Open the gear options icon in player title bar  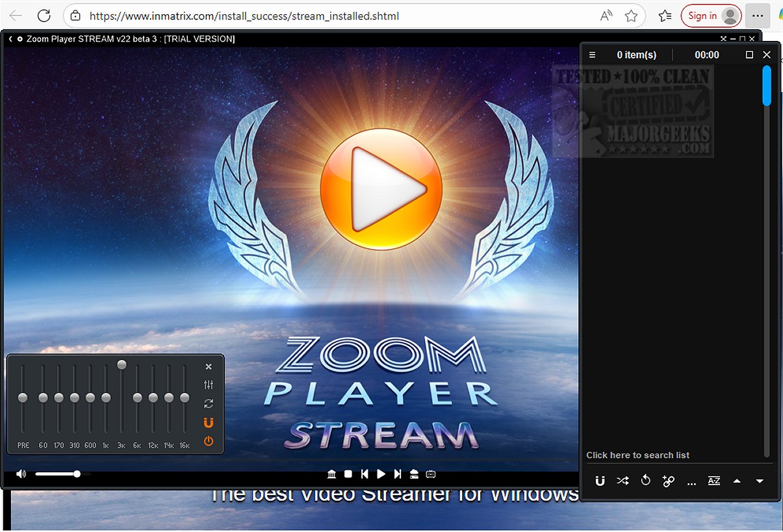[20, 39]
